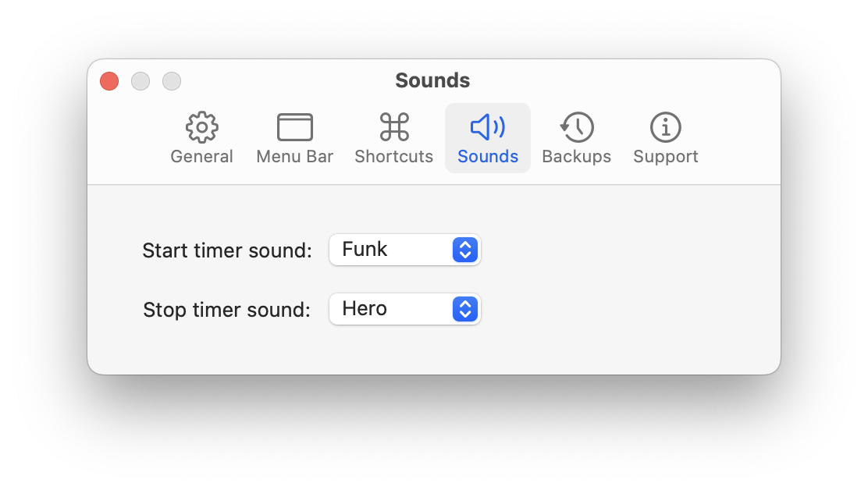Click the Hero popup menu
The image size is (868, 490).
tap(404, 309)
